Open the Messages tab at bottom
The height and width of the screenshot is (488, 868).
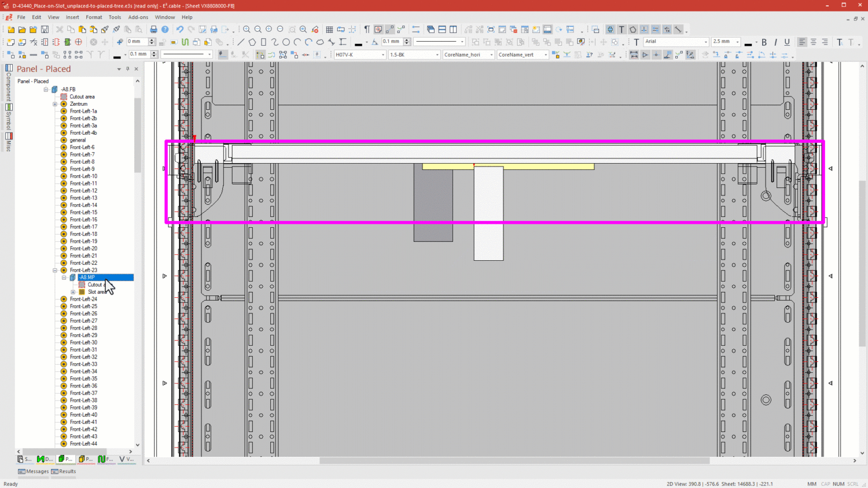[34, 471]
